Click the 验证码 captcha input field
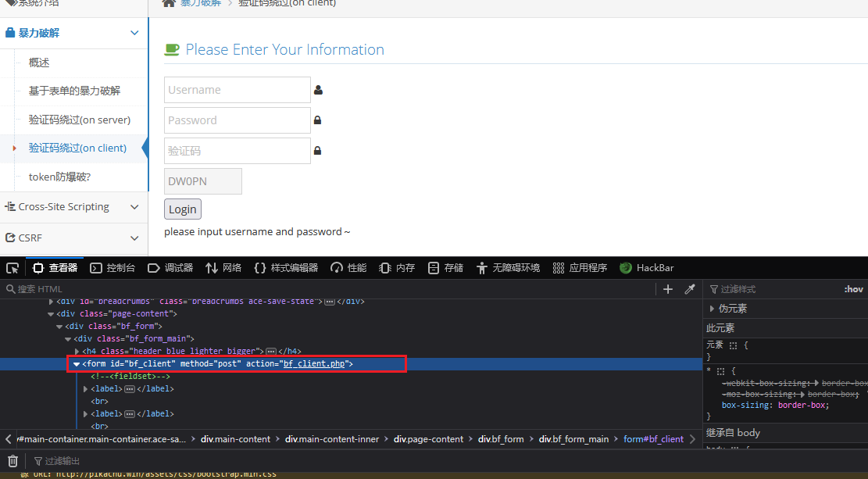Viewport: 868px width, 479px height. coord(237,151)
